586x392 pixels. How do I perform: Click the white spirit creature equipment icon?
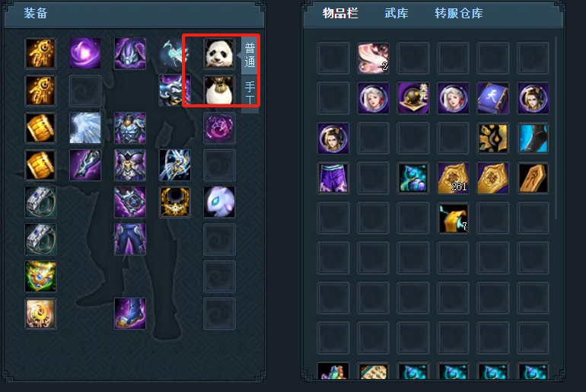click(219, 202)
